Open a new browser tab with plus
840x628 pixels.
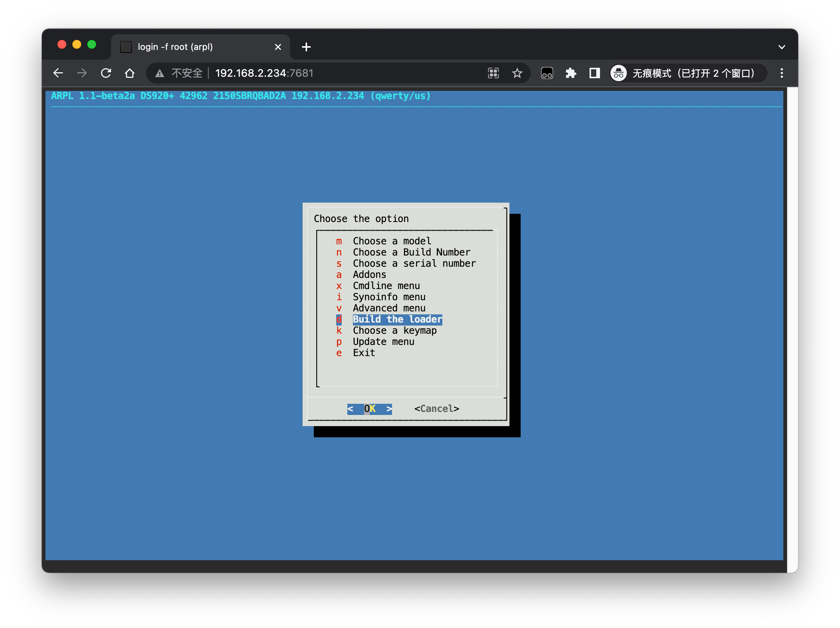pyautogui.click(x=306, y=47)
